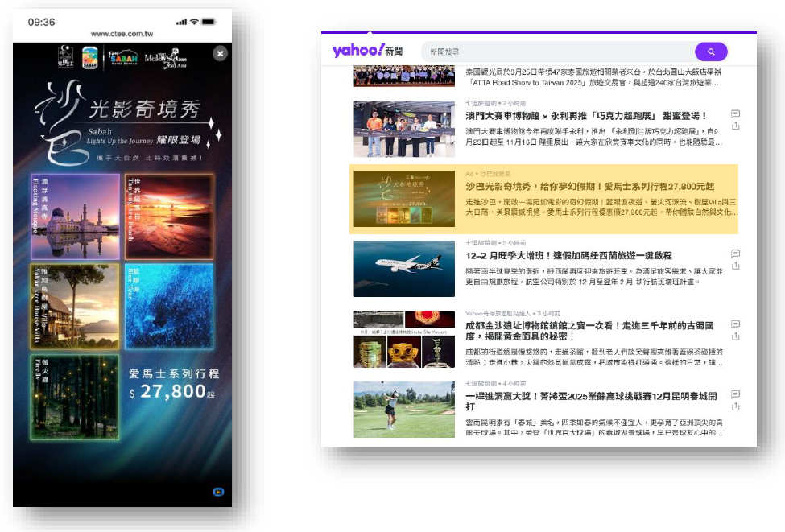The width and height of the screenshot is (785, 532).
Task: Share the Macau Grand Prix museum article
Action: (x=735, y=126)
